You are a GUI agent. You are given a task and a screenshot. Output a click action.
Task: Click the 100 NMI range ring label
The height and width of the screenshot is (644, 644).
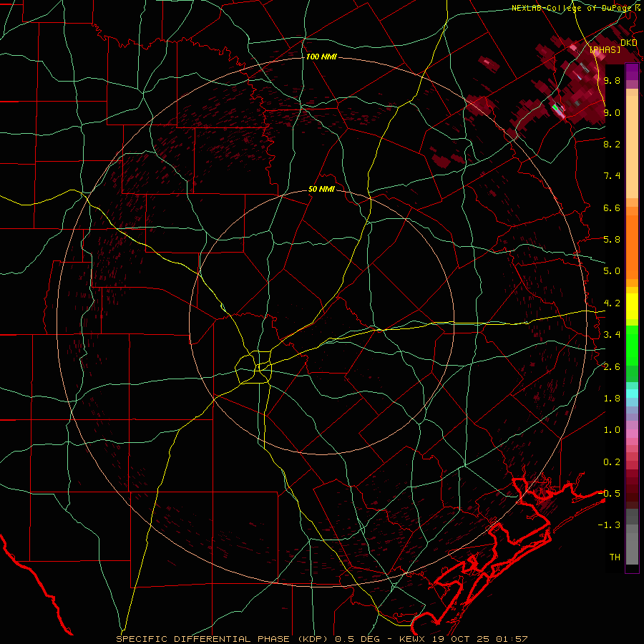click(x=321, y=57)
